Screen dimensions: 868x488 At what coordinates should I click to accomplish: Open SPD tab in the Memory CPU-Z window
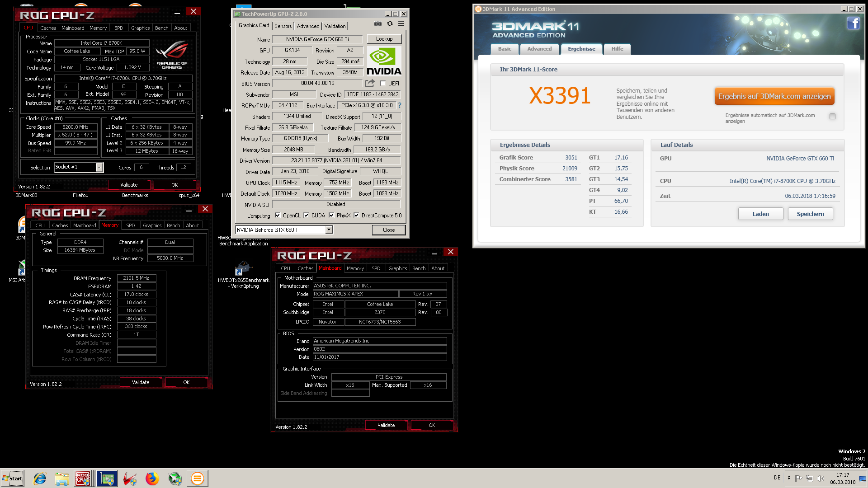[x=131, y=225]
